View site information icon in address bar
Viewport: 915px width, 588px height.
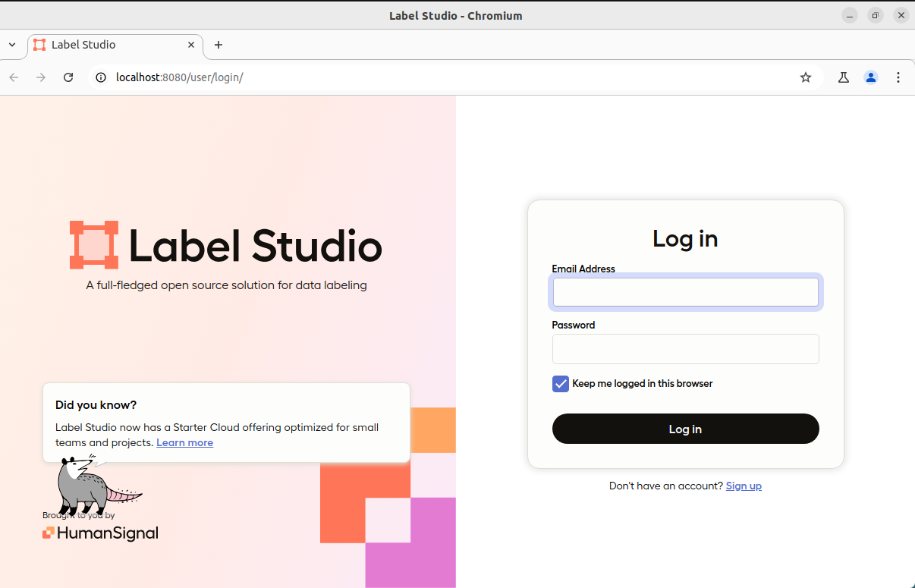point(101,77)
